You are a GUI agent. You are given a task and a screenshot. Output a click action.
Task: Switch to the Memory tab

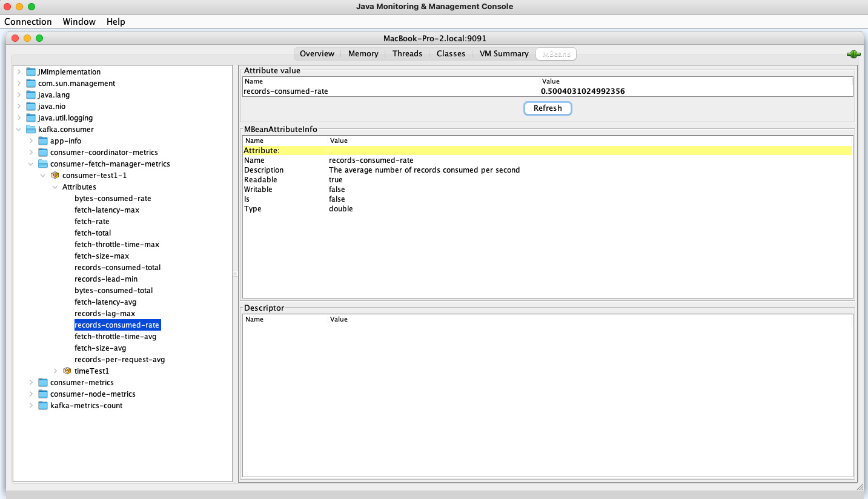(x=362, y=53)
